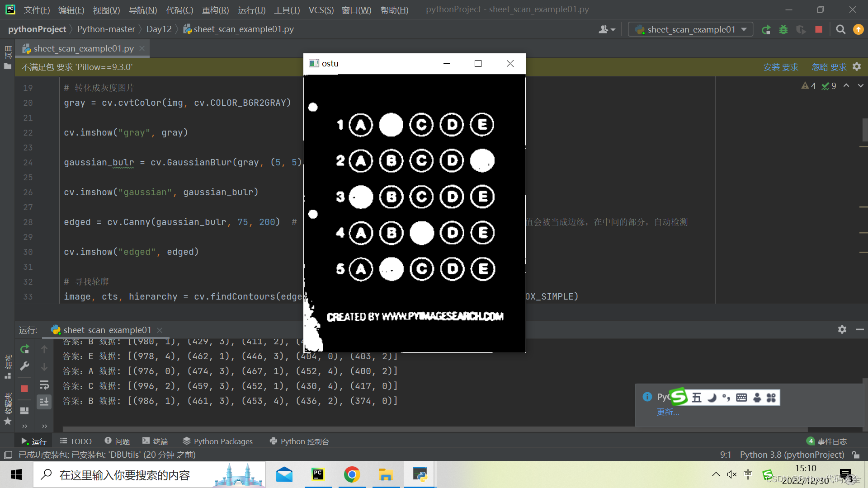Jump to next highlighted problem arrow

[x=860, y=86]
